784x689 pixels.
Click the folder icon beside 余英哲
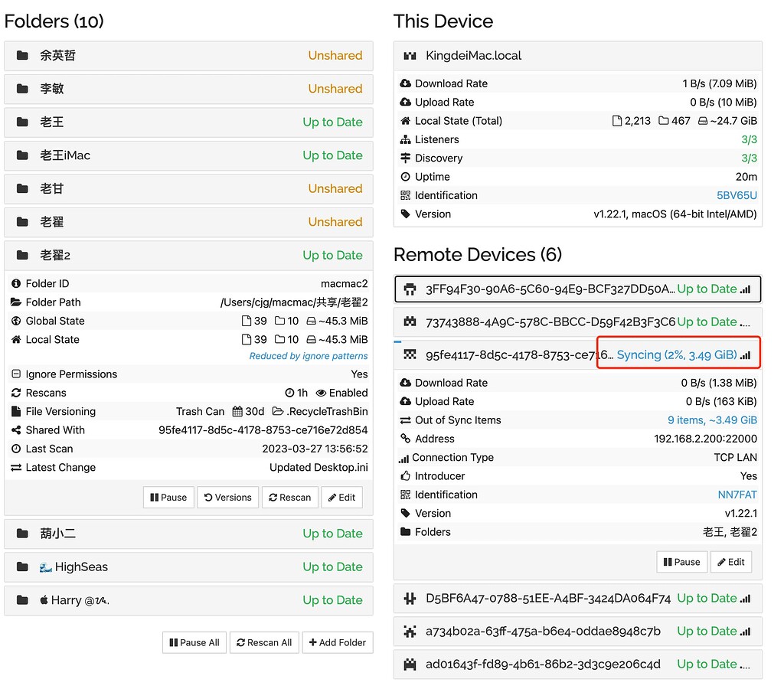click(22, 56)
